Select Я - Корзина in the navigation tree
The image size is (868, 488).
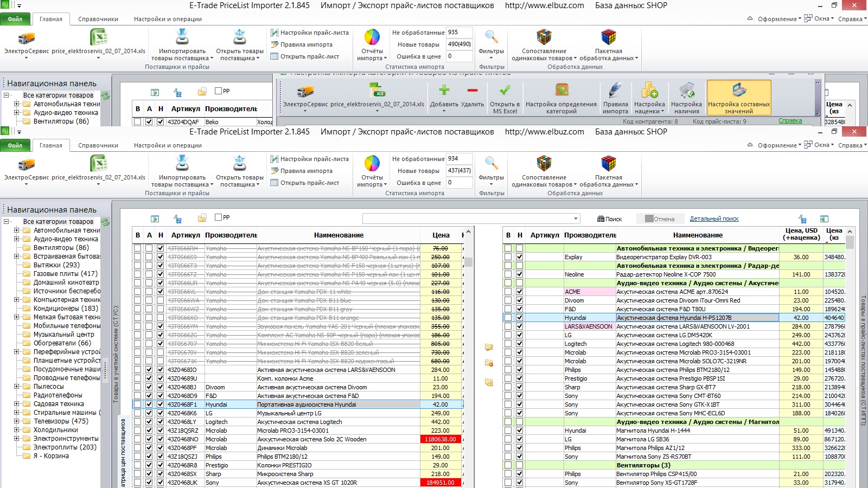point(51,456)
